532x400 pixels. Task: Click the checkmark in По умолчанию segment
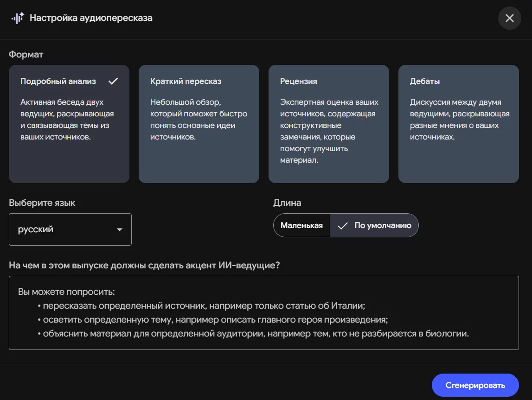click(x=343, y=226)
